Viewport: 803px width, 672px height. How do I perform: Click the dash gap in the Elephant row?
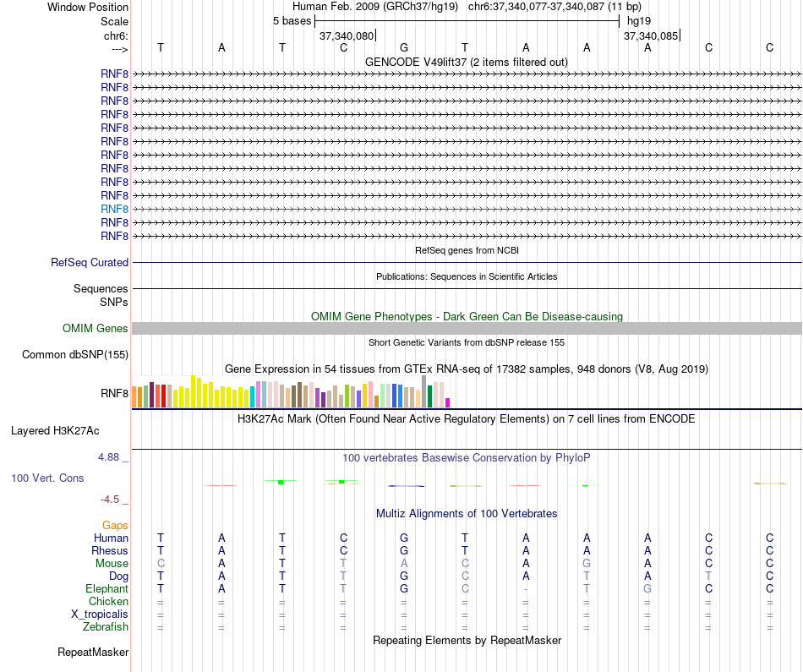point(526,589)
